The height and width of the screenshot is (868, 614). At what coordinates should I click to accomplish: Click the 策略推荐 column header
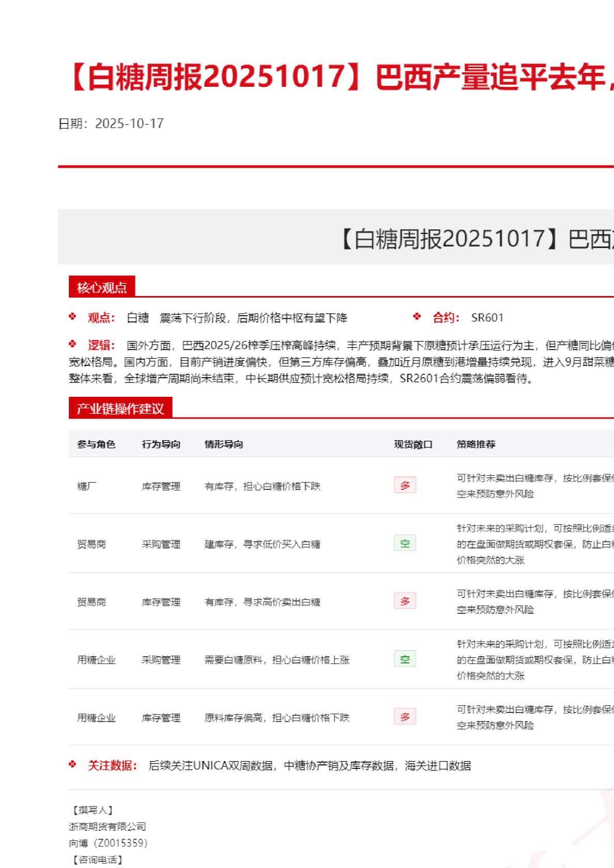click(x=475, y=444)
